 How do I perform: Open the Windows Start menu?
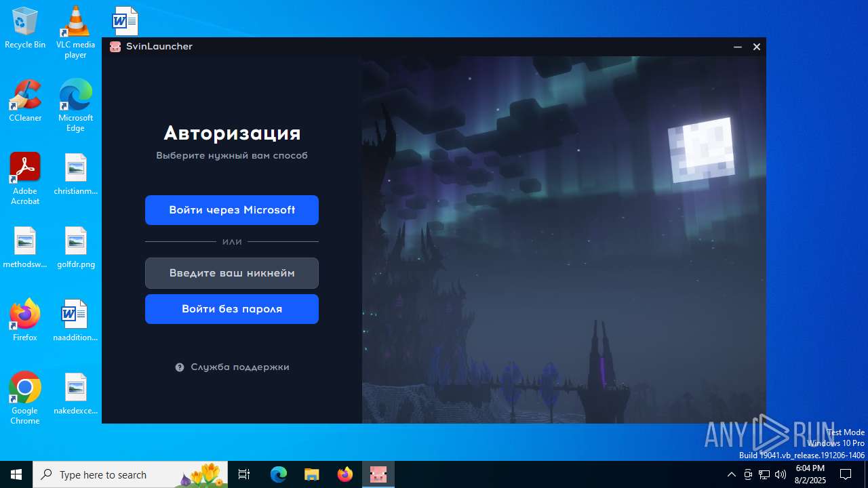(16, 474)
